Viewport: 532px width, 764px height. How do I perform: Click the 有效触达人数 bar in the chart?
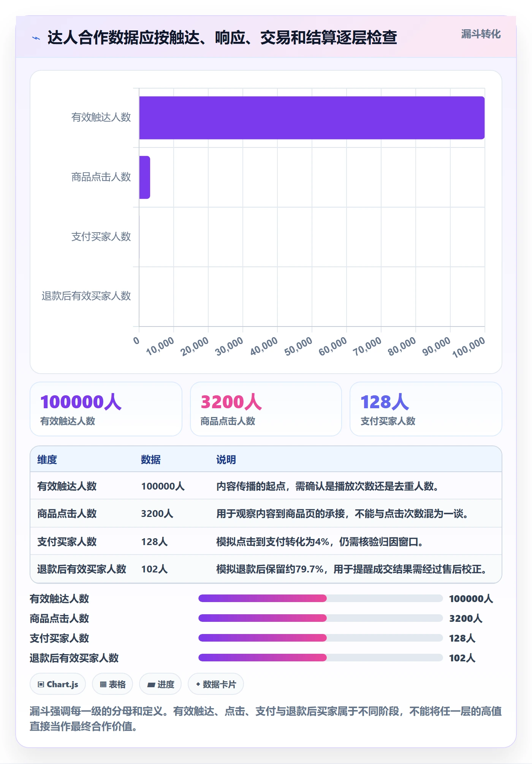coord(312,118)
